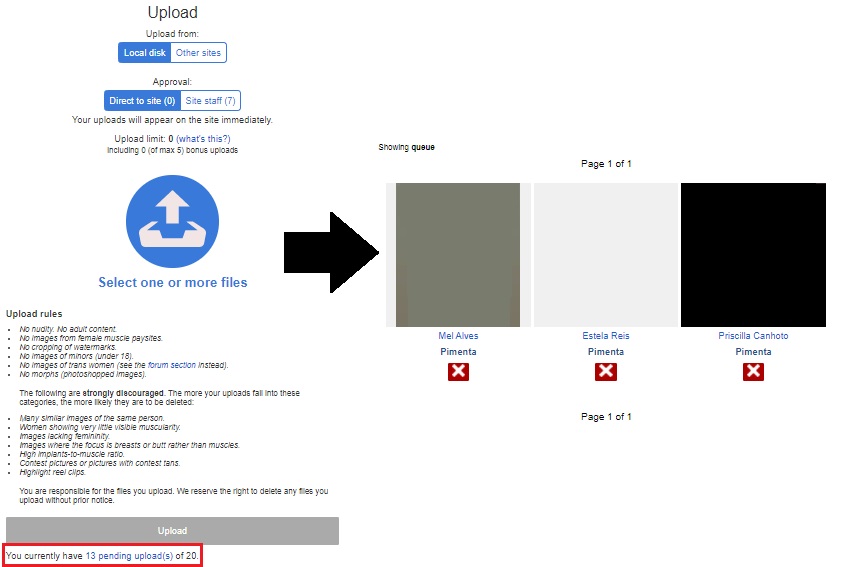847x567 pixels.
Task: Click the Priscilla Canhoto name link
Action: click(753, 336)
